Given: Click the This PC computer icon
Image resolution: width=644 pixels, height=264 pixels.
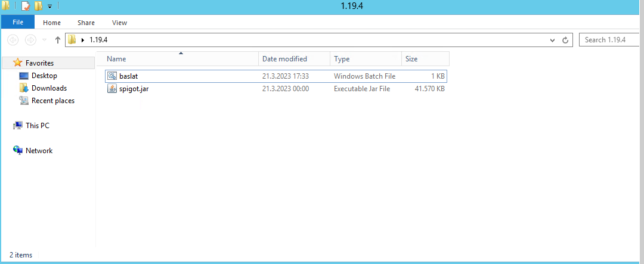Looking at the screenshot, I should click(18, 126).
